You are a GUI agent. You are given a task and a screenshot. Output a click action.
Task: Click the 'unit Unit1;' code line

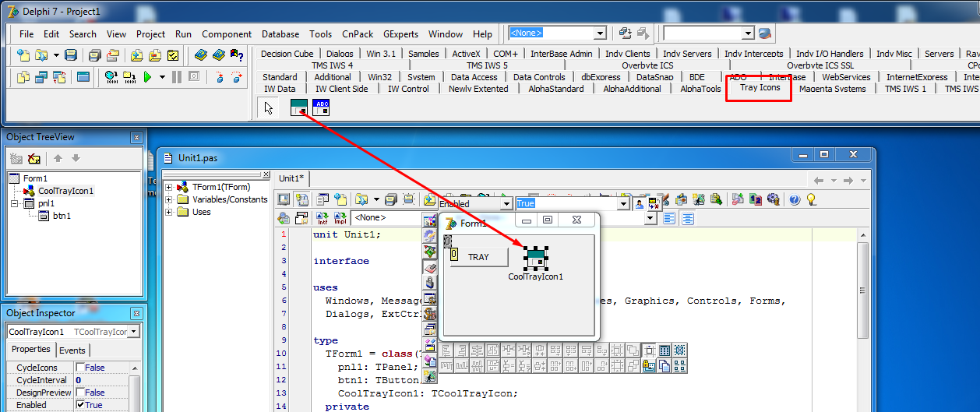click(x=347, y=234)
